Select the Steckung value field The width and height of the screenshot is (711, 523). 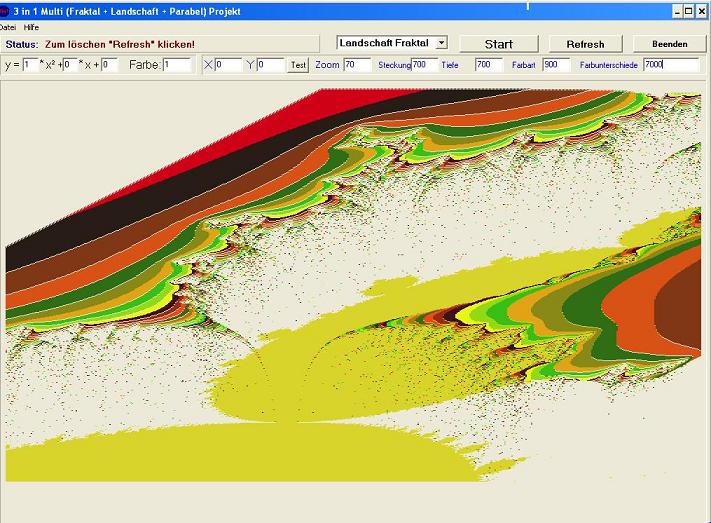pos(424,65)
